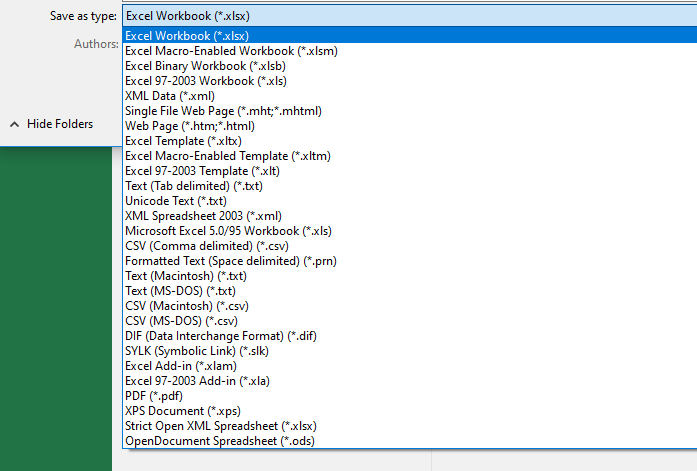Pick Web Page (*.htm;*.html) option
Screen dimensions: 697x471
tap(409, 126)
